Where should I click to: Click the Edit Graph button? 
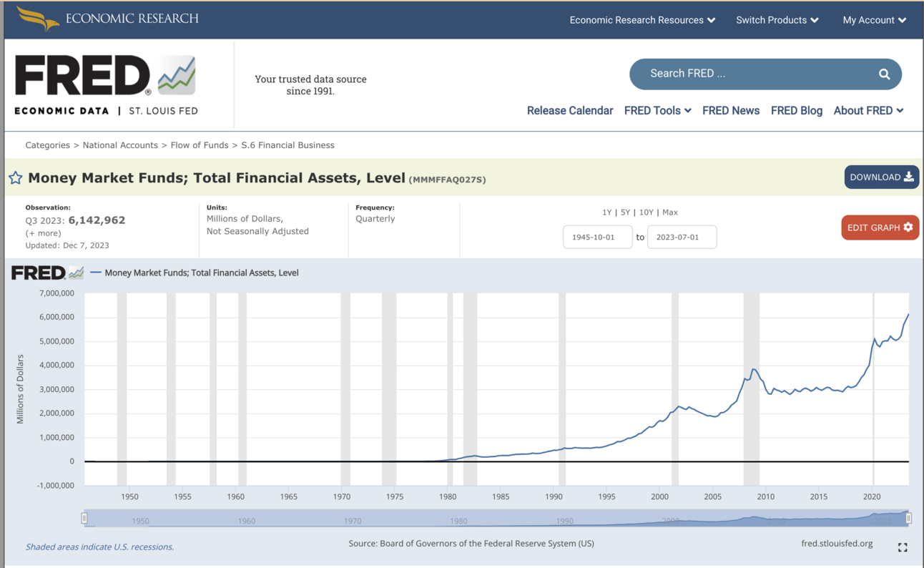pyautogui.click(x=880, y=227)
